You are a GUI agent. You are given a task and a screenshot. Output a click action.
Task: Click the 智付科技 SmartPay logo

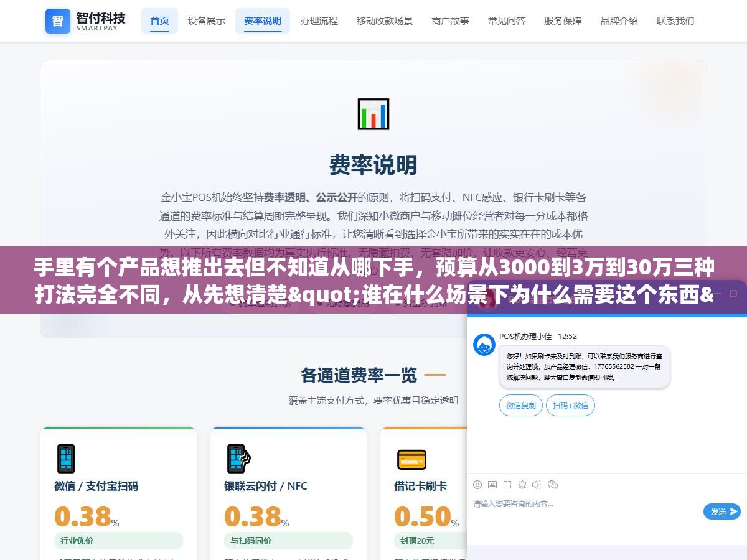86,21
